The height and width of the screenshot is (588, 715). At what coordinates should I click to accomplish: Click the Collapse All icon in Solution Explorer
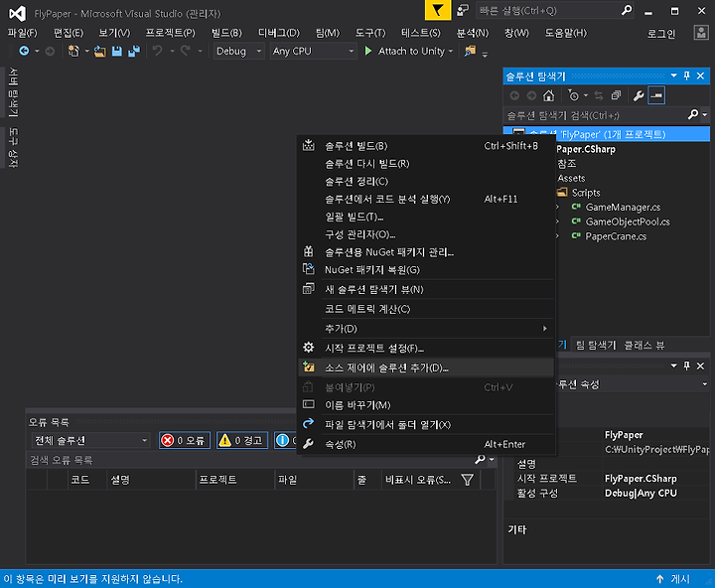[x=616, y=95]
